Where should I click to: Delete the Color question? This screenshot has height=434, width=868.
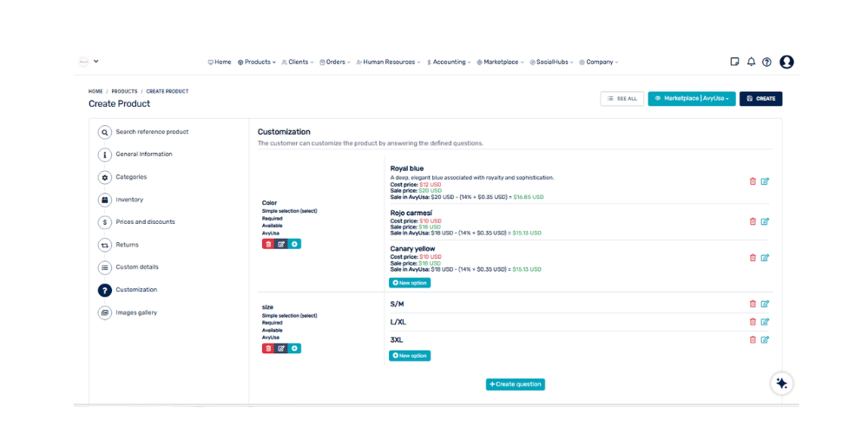coord(268,244)
